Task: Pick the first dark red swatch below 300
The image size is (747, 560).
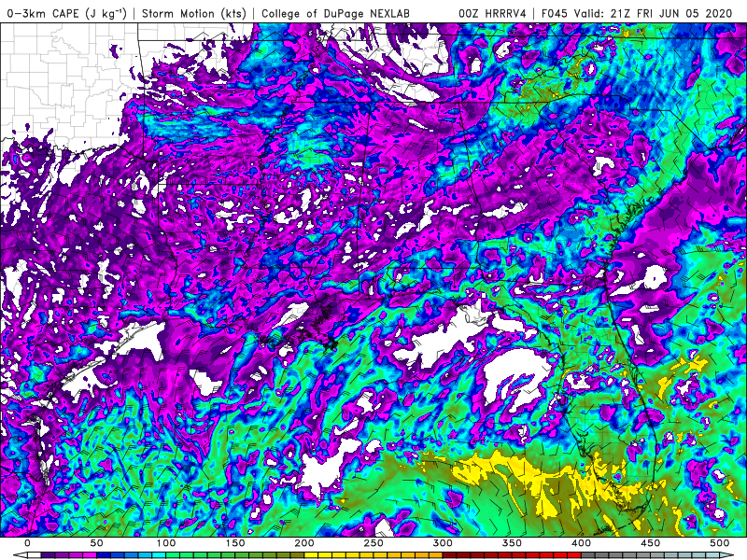Action: coord(450,554)
